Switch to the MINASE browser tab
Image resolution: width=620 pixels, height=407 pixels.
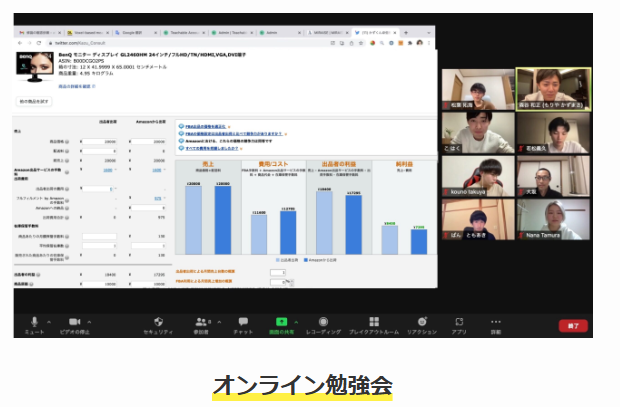pos(326,32)
